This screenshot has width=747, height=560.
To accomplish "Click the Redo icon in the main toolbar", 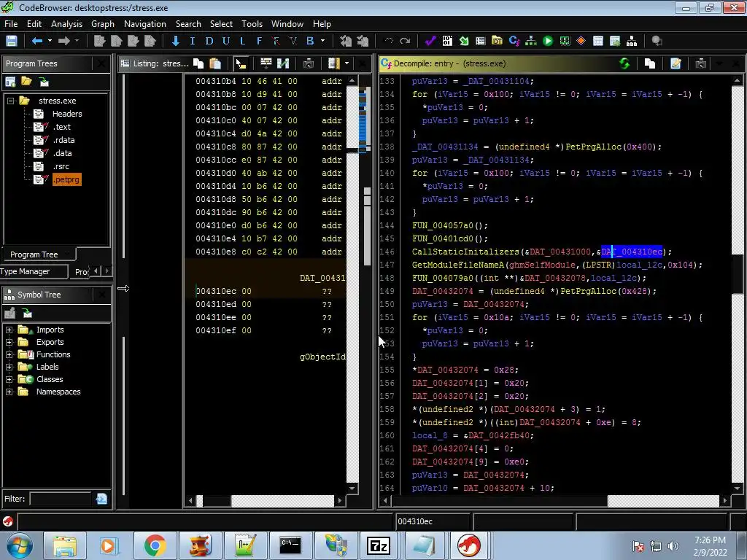I will click(x=405, y=41).
